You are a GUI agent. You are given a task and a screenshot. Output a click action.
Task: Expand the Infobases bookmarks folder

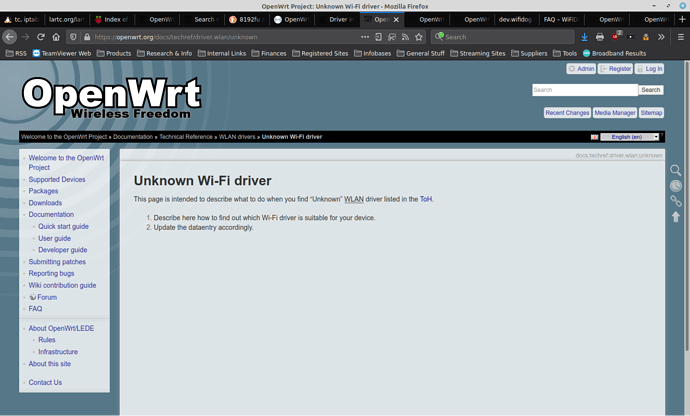373,53
